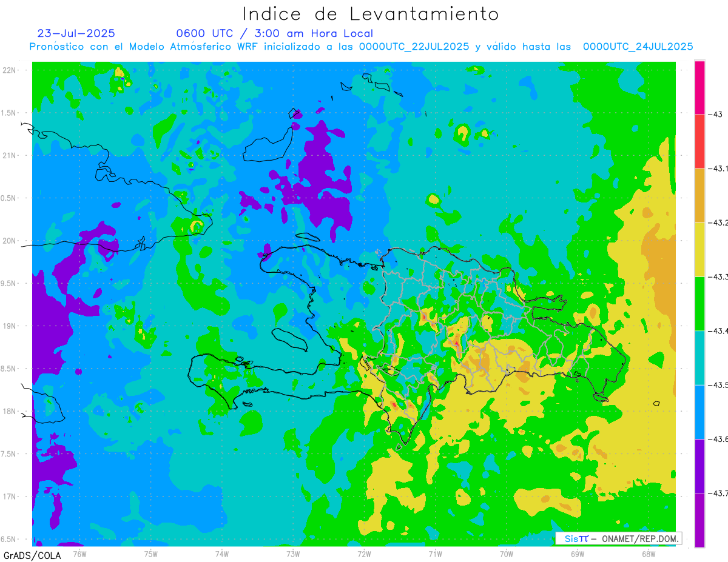
Task: Click the legend value "-43.5"
Action: point(718,385)
